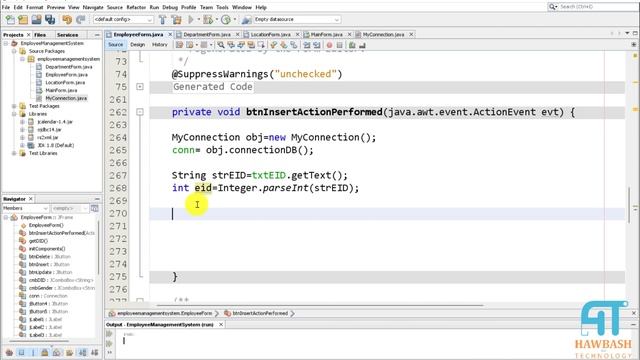Toggle Rectangular Selection mode

(261, 45)
